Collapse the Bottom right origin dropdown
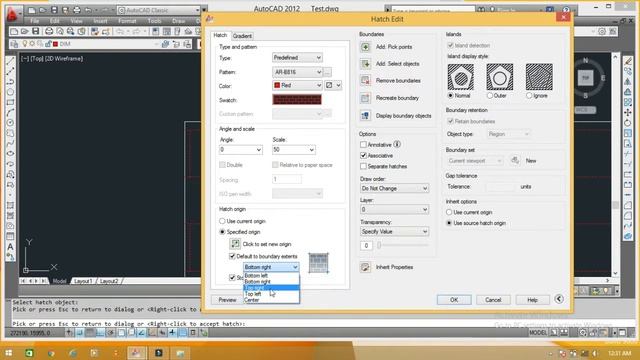This screenshot has width=640, height=360. [271, 267]
